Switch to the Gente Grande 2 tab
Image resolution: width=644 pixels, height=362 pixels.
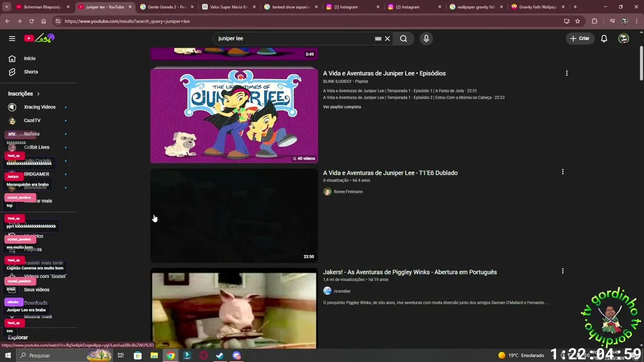click(x=166, y=7)
